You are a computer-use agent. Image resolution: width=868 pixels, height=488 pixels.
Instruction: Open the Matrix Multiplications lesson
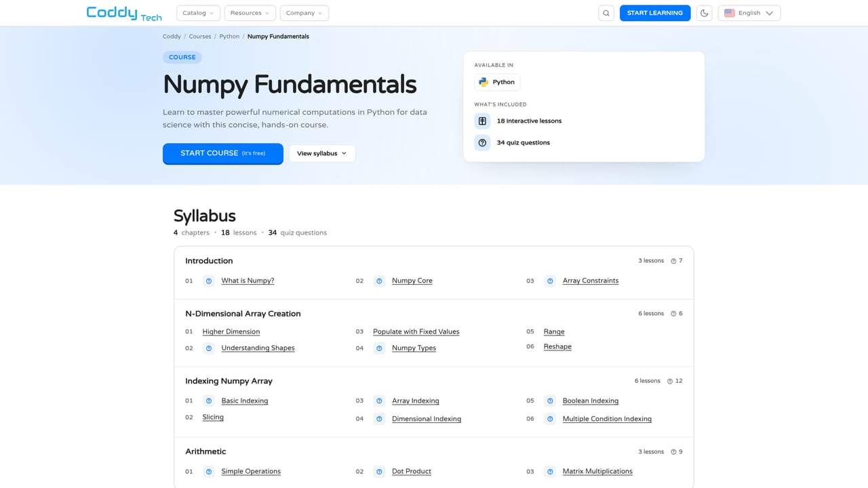click(597, 471)
